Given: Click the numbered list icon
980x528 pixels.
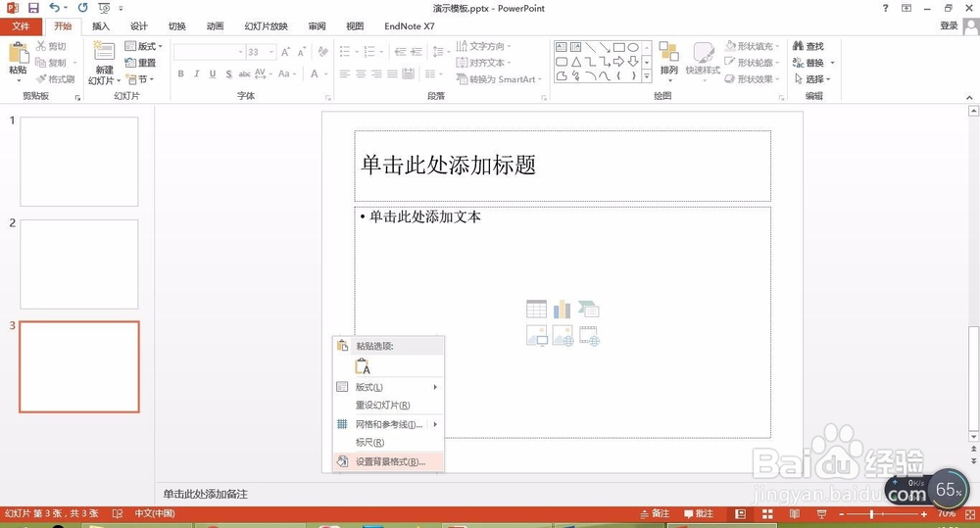Looking at the screenshot, I should (x=369, y=52).
